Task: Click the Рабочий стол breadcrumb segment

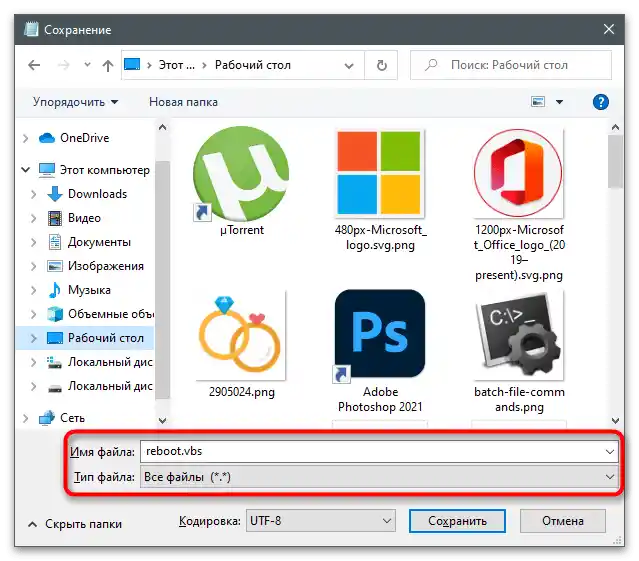Action: click(253, 65)
